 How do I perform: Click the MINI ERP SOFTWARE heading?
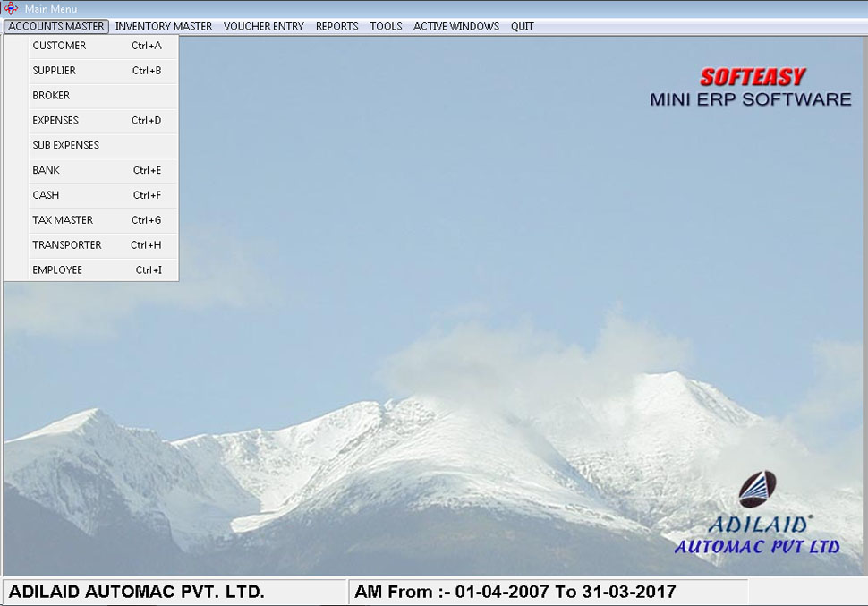(x=751, y=99)
